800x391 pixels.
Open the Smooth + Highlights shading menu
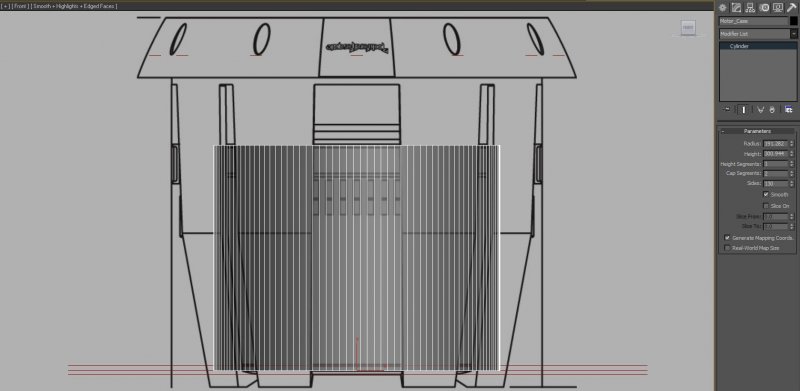(x=56, y=6)
